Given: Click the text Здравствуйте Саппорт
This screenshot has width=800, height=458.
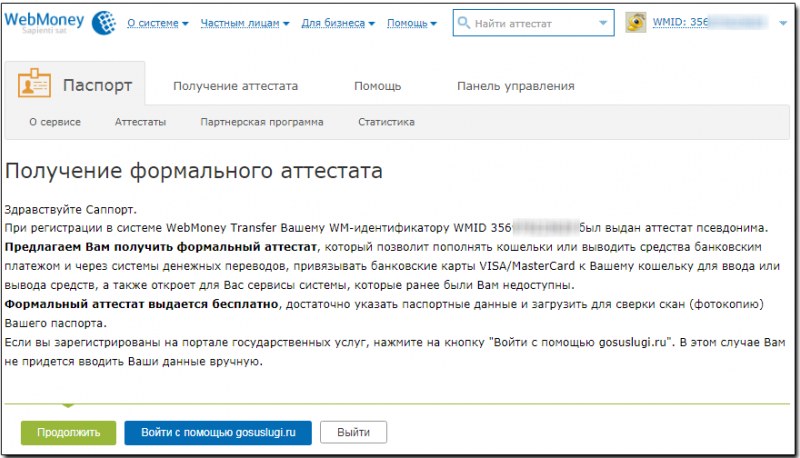Looking at the screenshot, I should (71, 210).
